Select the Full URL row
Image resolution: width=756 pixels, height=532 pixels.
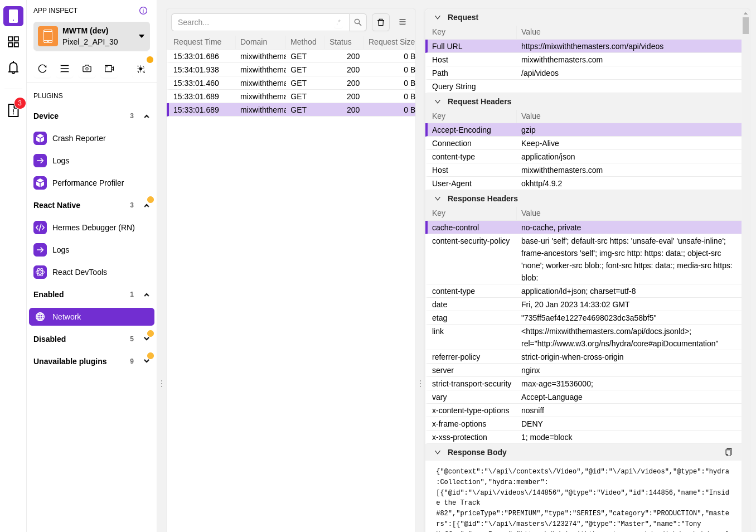tap(583, 46)
